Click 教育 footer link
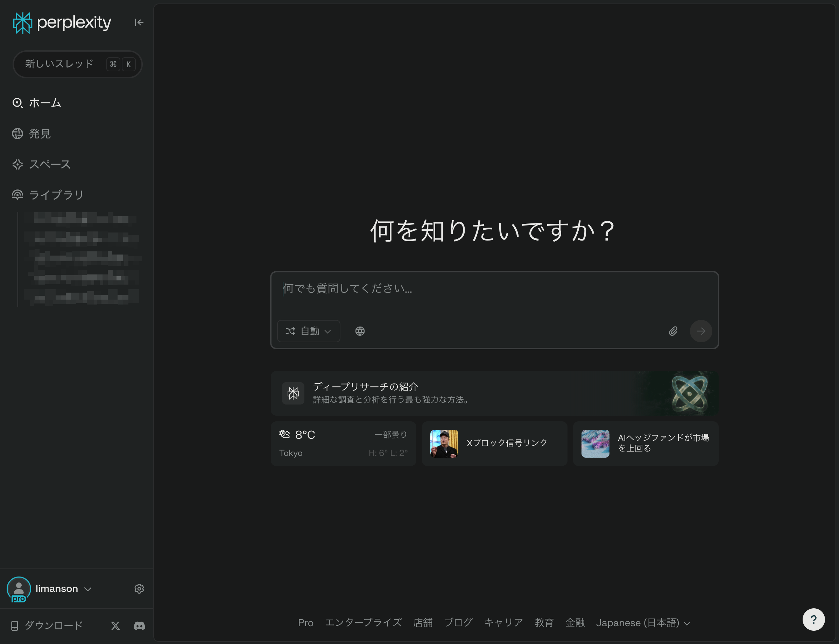The width and height of the screenshot is (839, 644). [544, 623]
